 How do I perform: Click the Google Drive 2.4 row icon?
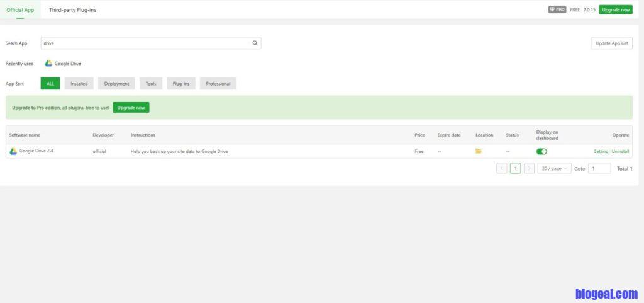point(13,151)
